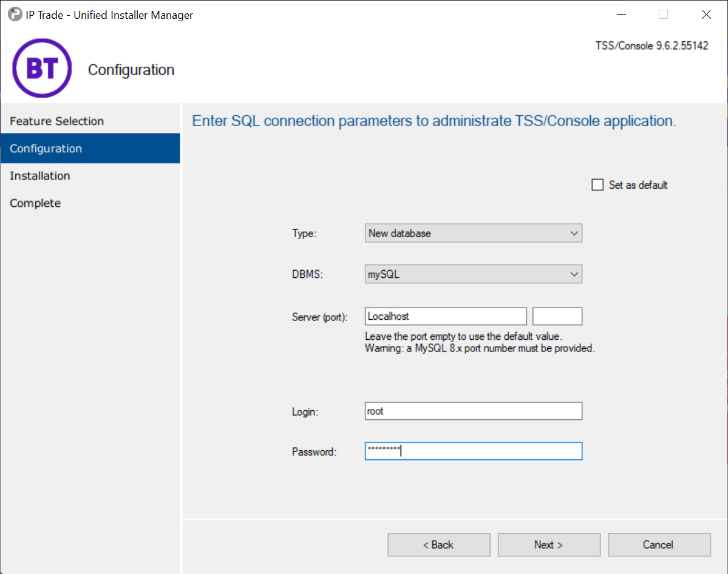
Task: Close the Unified Installer Manager window
Action: click(x=706, y=15)
